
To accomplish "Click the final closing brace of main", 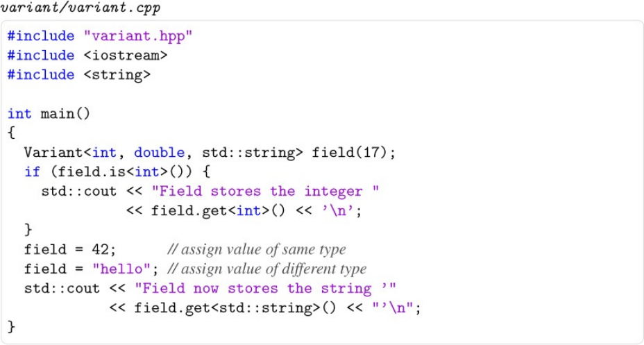I will pos(12,326).
